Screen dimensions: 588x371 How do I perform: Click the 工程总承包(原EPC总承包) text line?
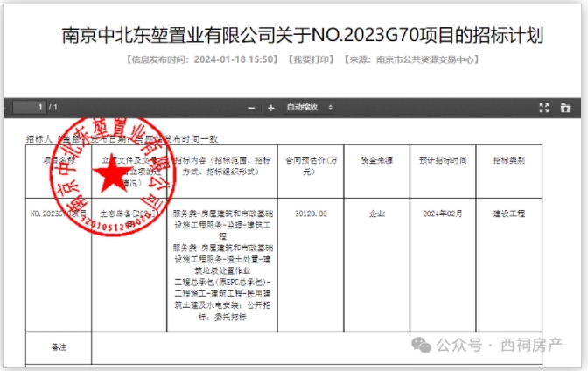[x=222, y=282]
